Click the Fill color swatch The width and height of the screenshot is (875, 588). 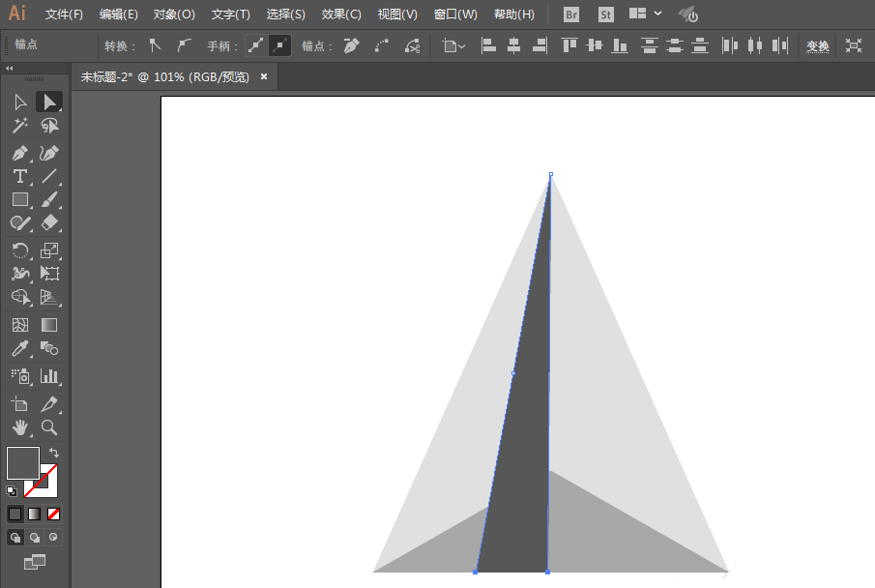[x=23, y=463]
